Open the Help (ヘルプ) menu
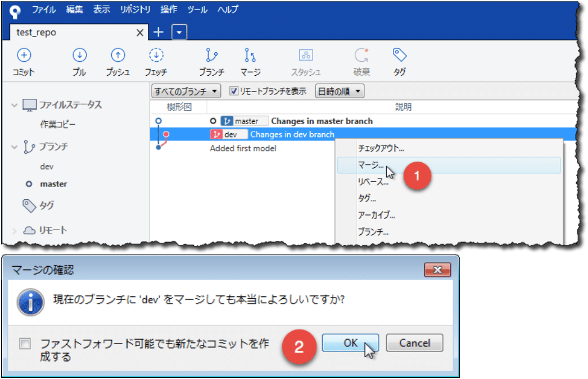Viewport: 588px width, 379px height. click(228, 10)
